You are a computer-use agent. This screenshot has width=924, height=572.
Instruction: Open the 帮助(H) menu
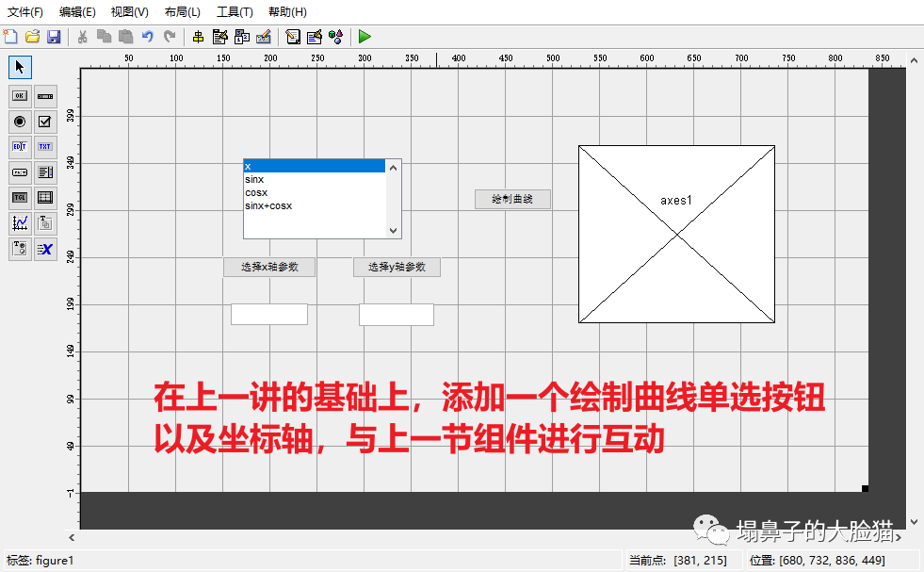click(x=287, y=12)
